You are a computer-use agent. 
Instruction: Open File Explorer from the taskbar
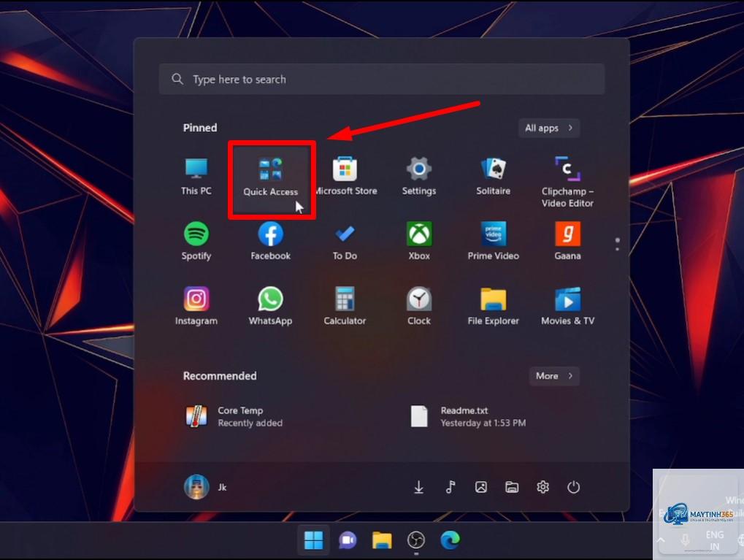381,540
